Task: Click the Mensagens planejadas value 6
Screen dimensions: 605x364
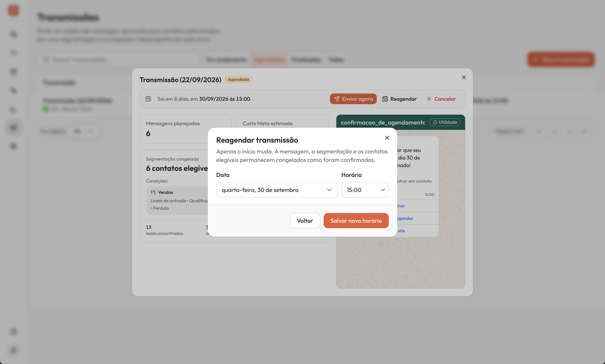Action: [x=148, y=134]
